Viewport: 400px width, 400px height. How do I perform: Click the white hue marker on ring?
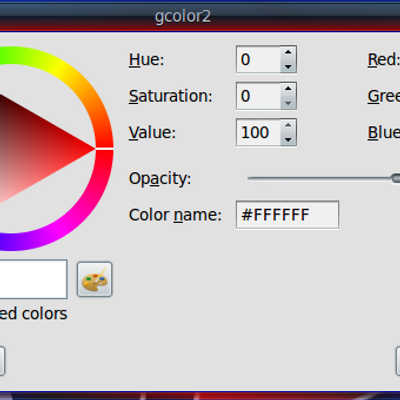tap(105, 149)
